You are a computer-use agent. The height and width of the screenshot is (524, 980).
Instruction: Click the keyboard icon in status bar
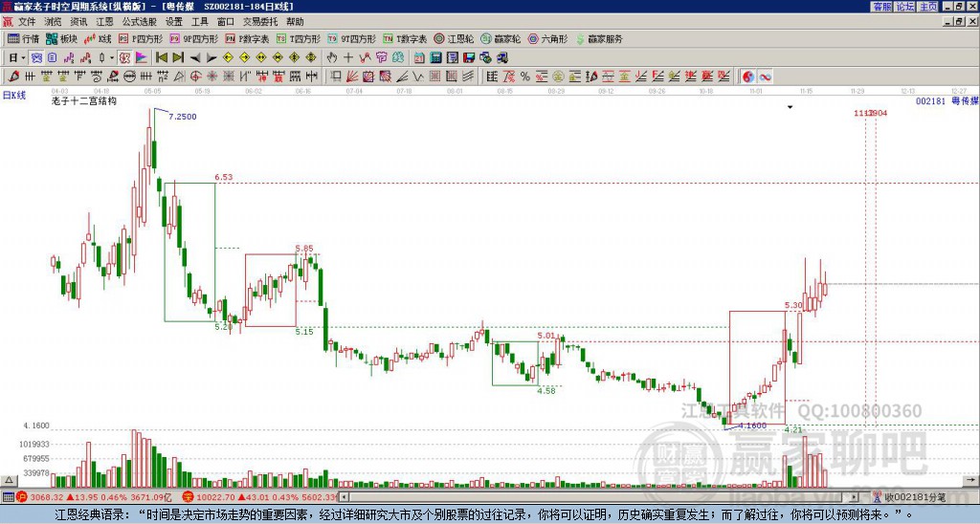7,497
